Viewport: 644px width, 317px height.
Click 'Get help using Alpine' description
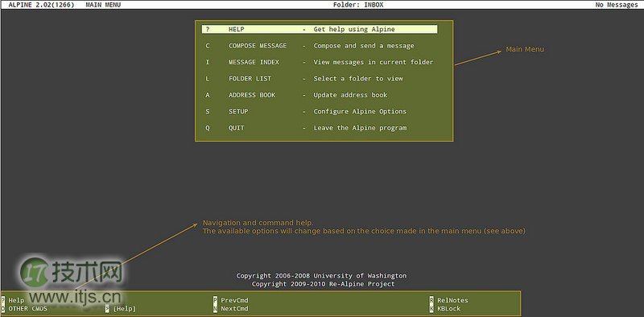coord(354,29)
